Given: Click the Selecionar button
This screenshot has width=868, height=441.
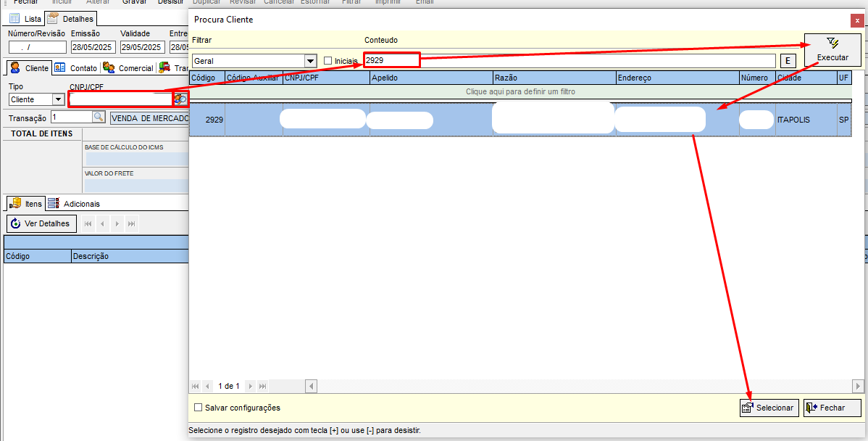Looking at the screenshot, I should pyautogui.click(x=769, y=408).
